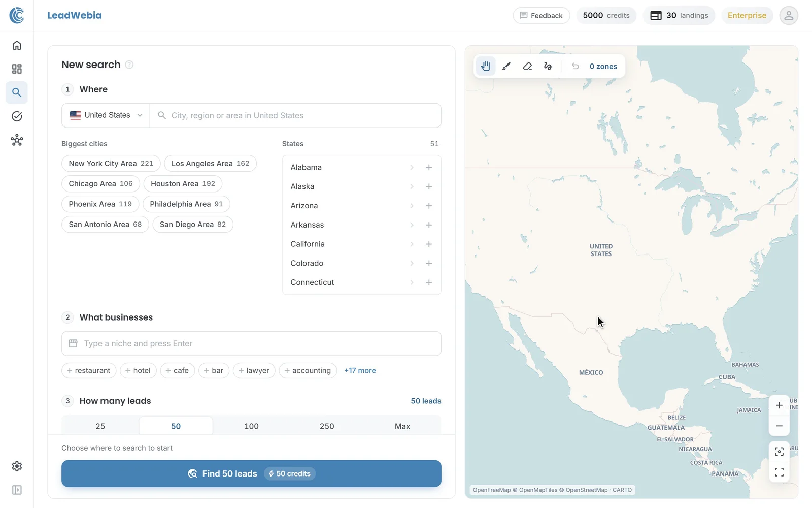Show +17 more niche suggestions
Screen dimensions: 812x508
click(x=360, y=370)
